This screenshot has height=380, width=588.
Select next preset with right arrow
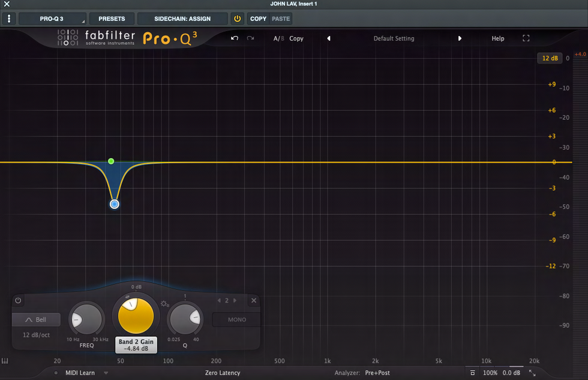point(460,38)
